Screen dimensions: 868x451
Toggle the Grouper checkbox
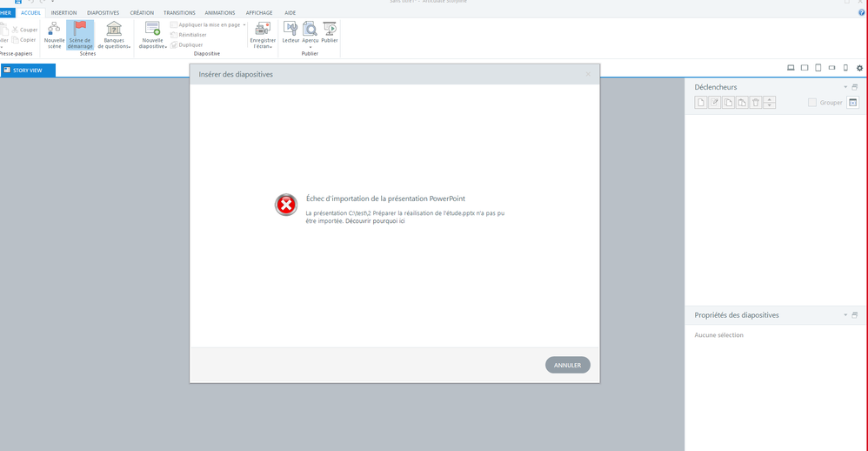pos(812,103)
